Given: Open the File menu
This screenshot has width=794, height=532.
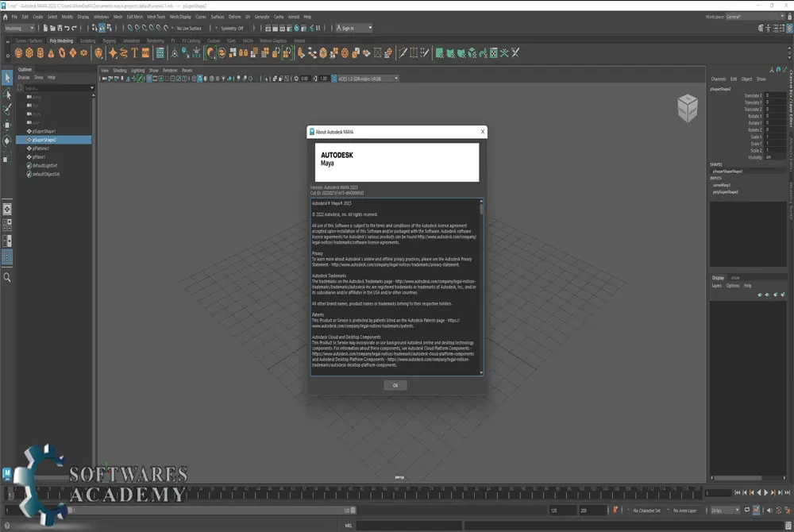Looking at the screenshot, I should tap(14, 17).
